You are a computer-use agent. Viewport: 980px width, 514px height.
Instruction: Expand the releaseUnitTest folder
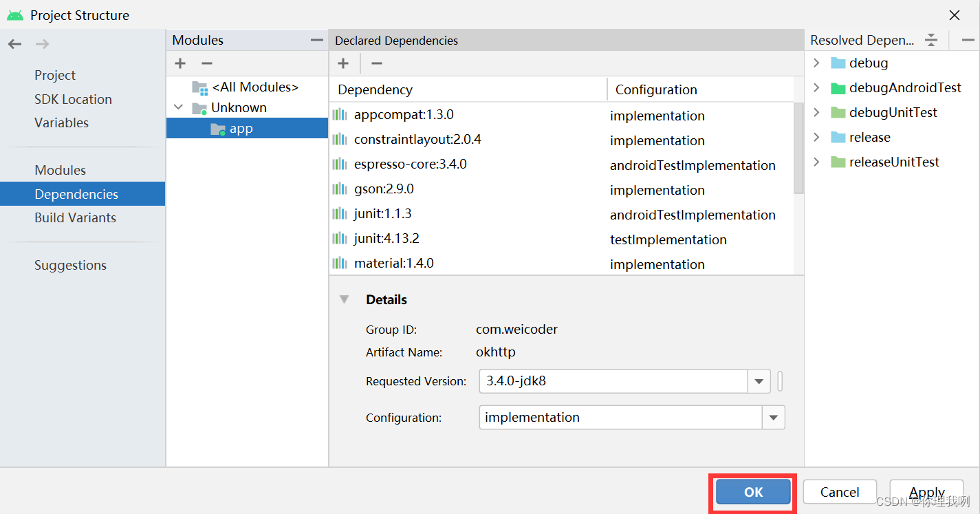click(816, 162)
